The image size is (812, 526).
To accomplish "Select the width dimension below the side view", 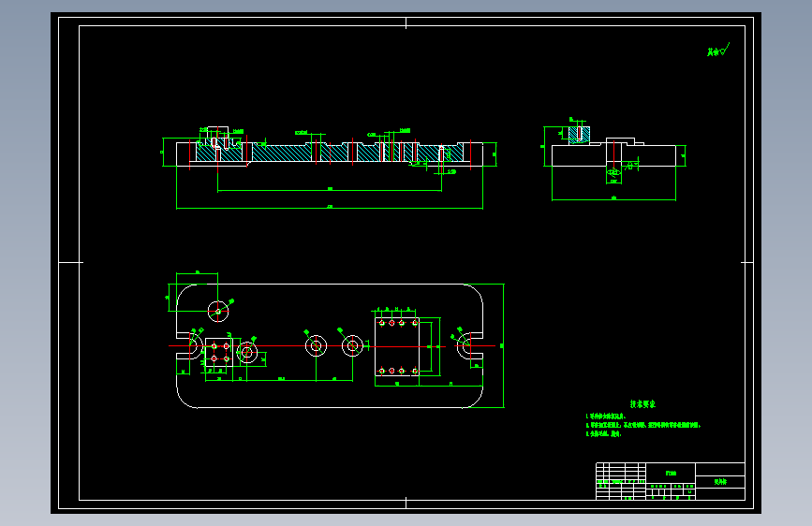I will click(613, 198).
